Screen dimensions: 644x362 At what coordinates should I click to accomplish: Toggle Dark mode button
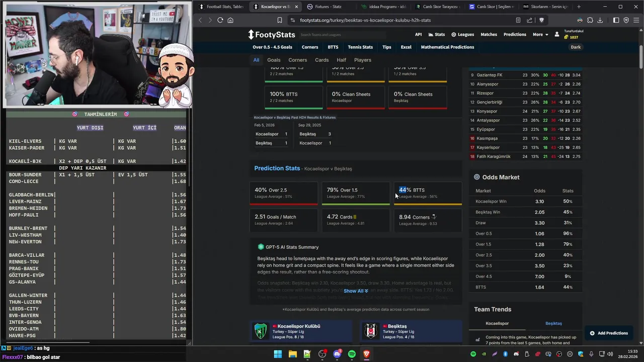(576, 47)
